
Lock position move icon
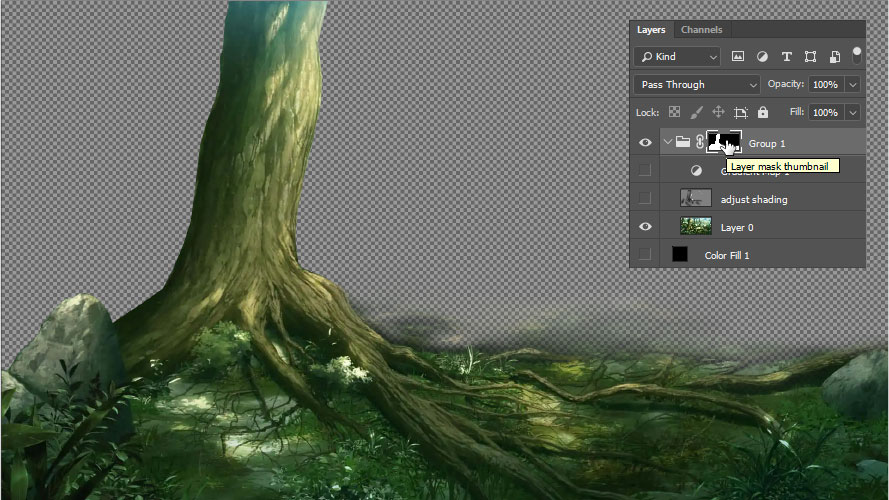(718, 113)
